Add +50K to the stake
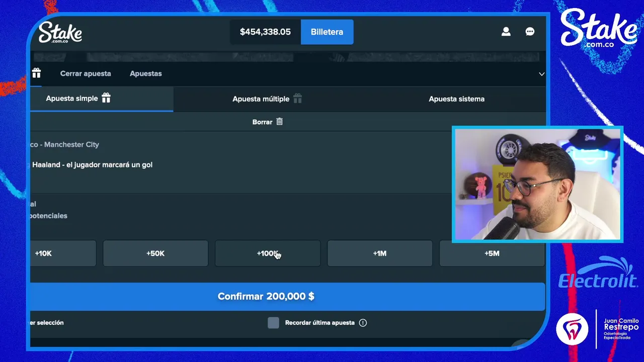 coord(155,253)
